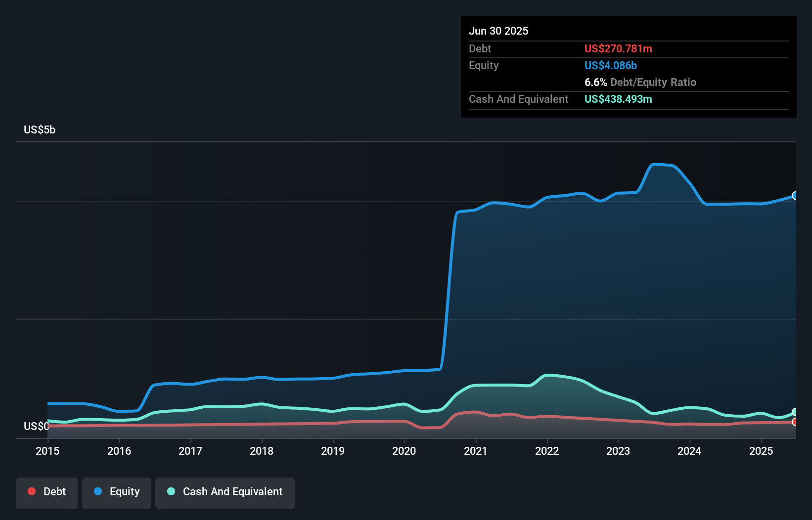Expand the Equity row in the tooltip
Image resolution: width=812 pixels, height=520 pixels.
(x=484, y=65)
